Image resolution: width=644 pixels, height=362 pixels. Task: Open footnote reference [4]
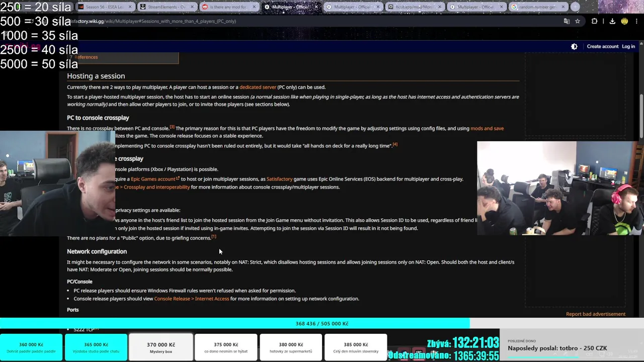coord(395,144)
